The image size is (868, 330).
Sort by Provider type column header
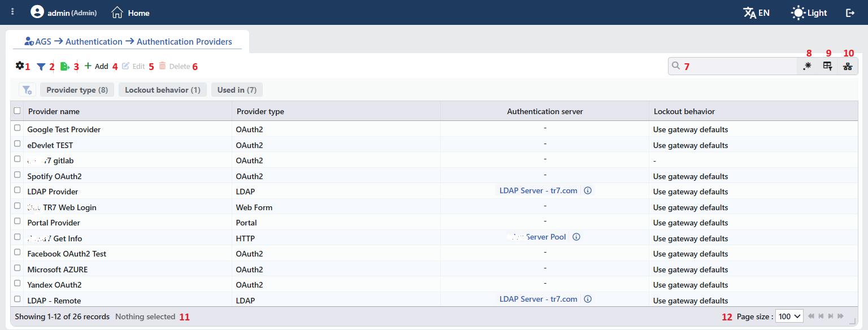coord(260,111)
